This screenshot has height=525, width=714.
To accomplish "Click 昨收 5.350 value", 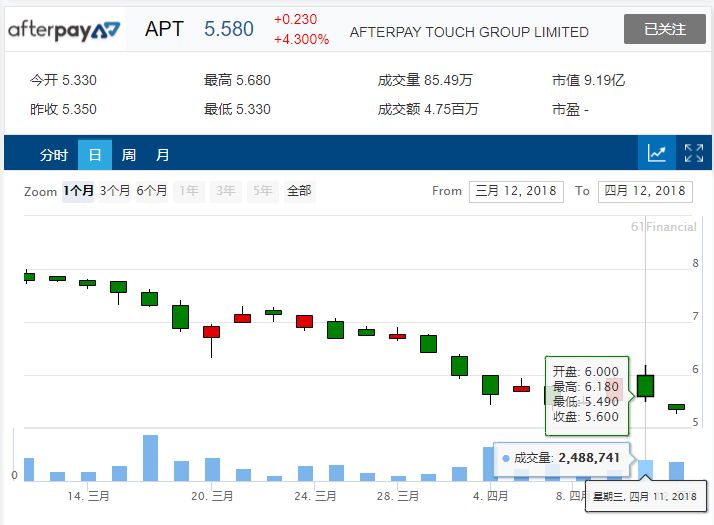I will click(x=63, y=109).
